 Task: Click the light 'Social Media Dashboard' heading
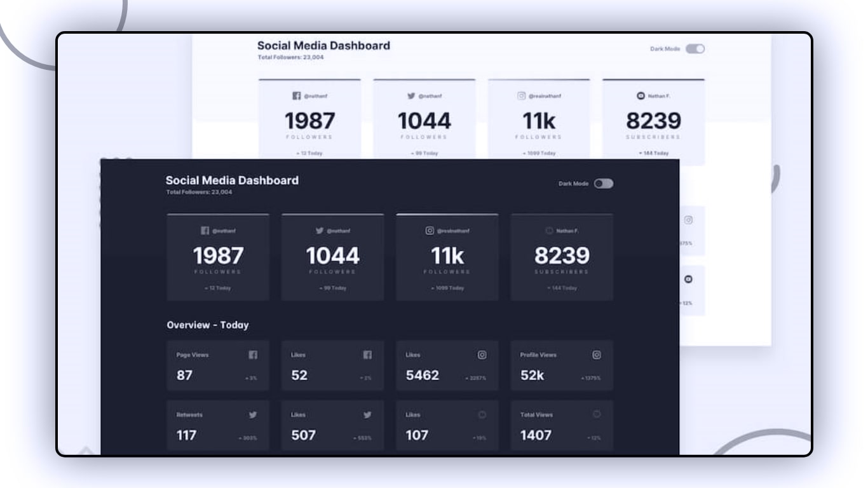[x=323, y=46]
